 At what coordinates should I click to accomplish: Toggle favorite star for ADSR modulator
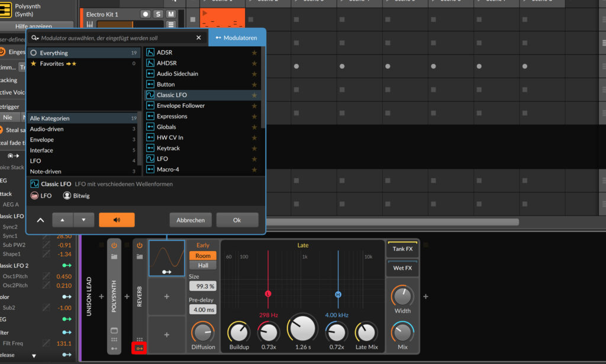click(254, 53)
